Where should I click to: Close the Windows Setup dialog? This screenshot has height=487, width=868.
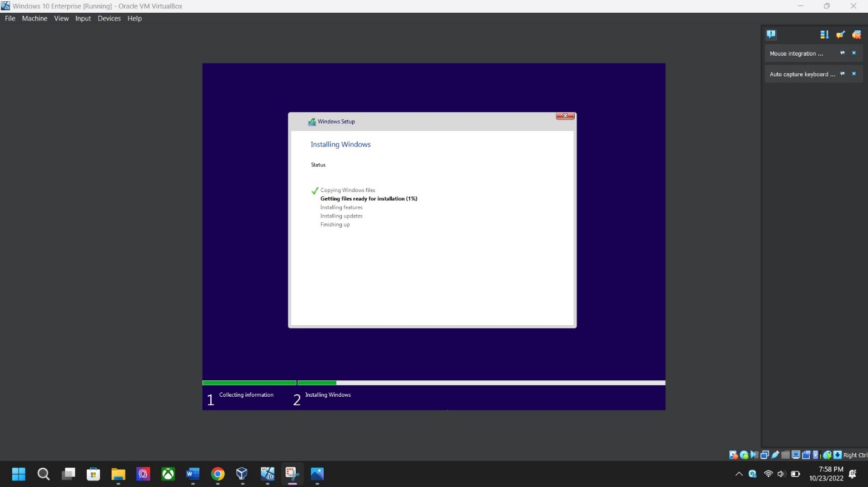(565, 116)
